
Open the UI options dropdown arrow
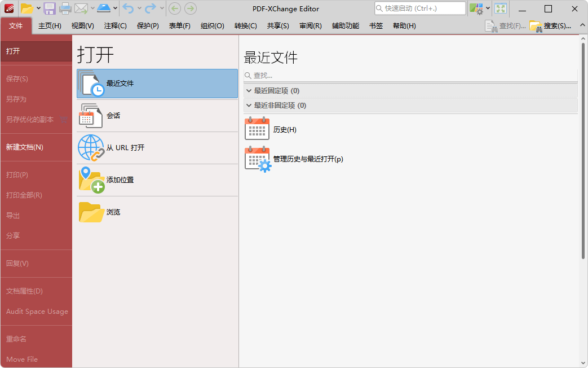pyautogui.click(x=488, y=8)
